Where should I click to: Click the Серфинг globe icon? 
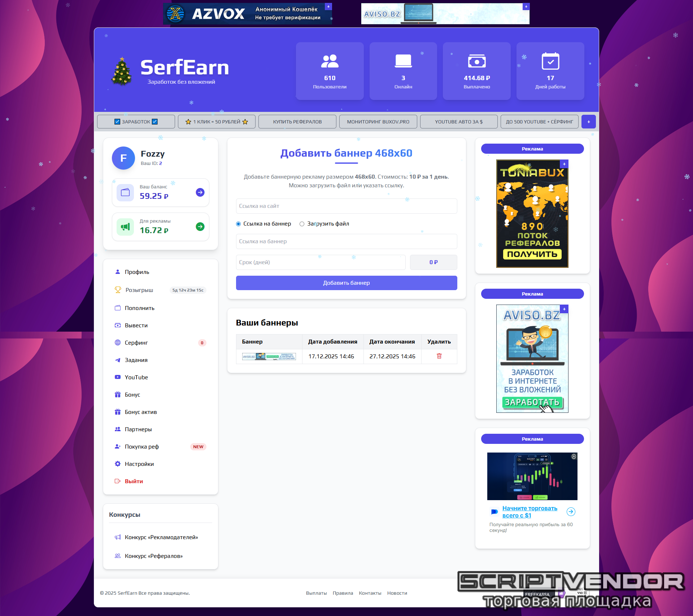tap(118, 342)
